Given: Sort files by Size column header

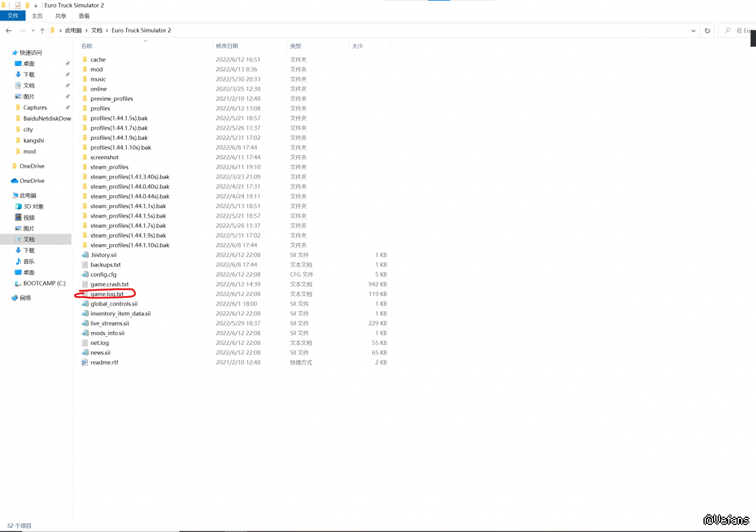Looking at the screenshot, I should click(x=358, y=46).
